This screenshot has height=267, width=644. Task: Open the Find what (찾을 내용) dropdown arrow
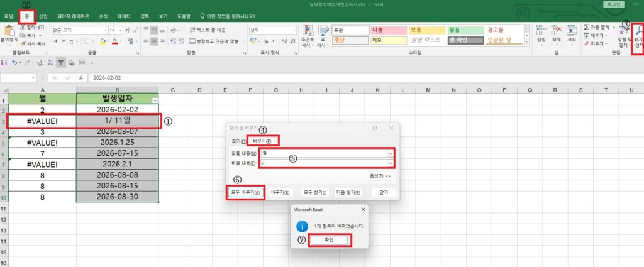(390, 153)
